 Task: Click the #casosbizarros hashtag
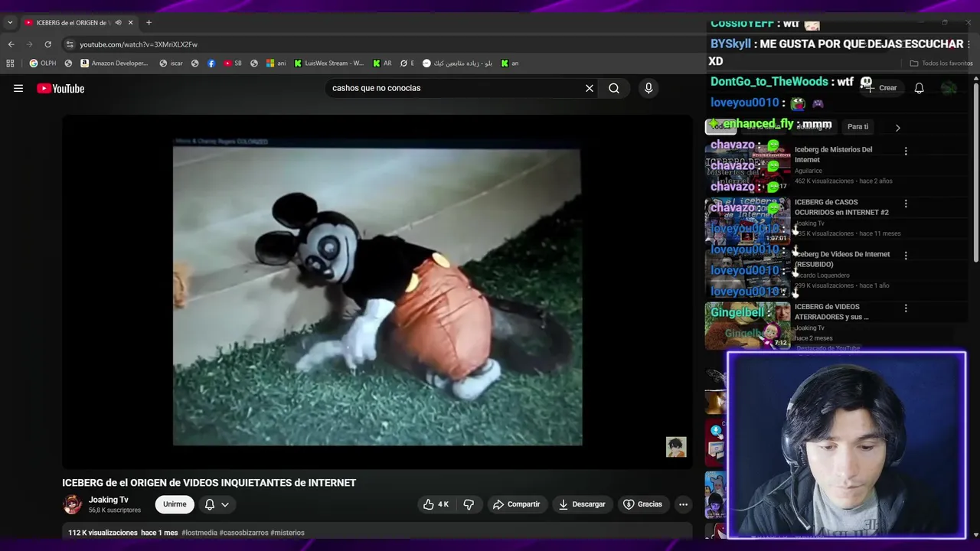pos(243,533)
